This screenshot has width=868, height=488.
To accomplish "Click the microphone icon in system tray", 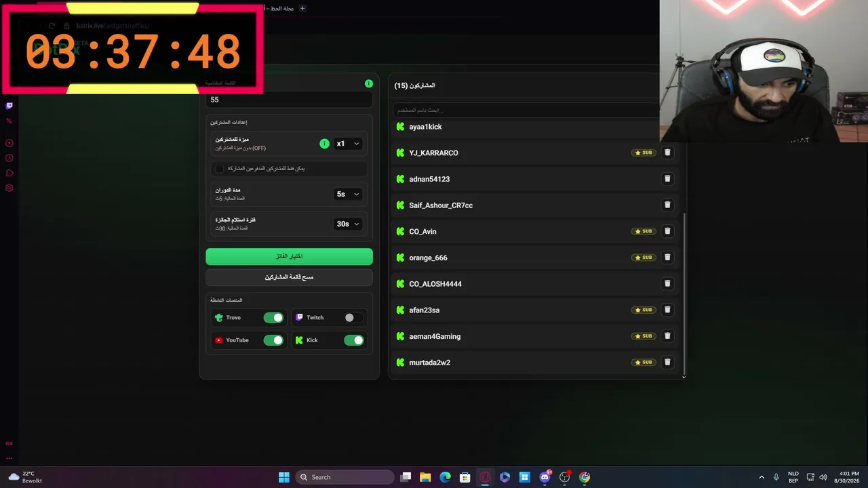I will pos(776,477).
